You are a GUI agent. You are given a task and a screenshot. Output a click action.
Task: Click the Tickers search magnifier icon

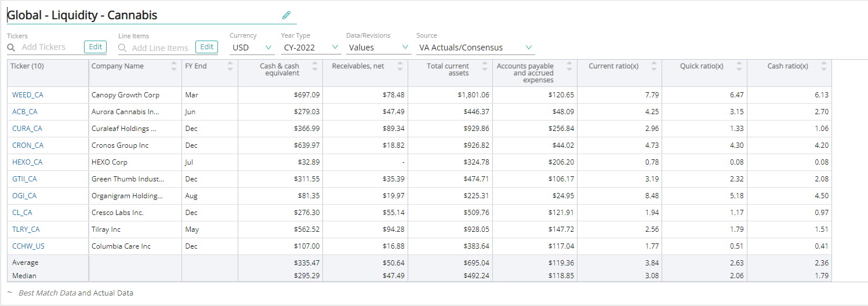click(12, 48)
